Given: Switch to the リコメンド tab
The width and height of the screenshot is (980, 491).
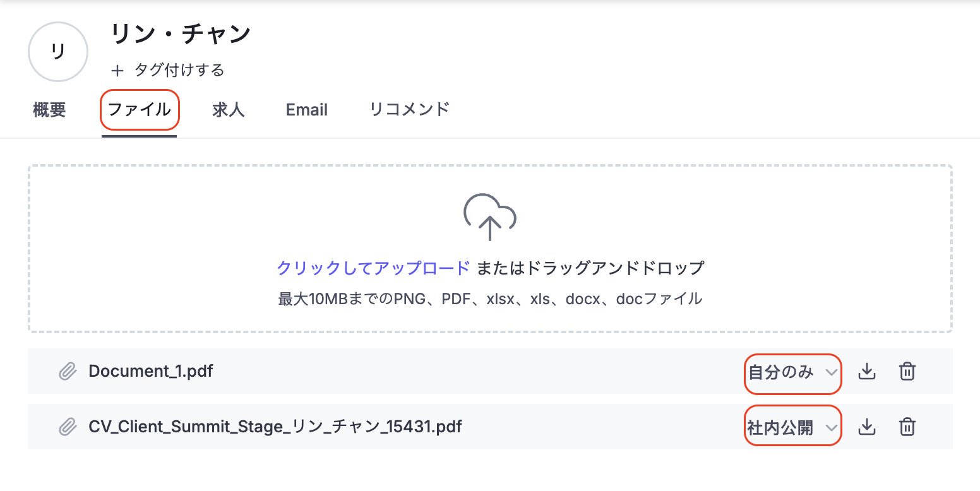Looking at the screenshot, I should pyautogui.click(x=409, y=109).
